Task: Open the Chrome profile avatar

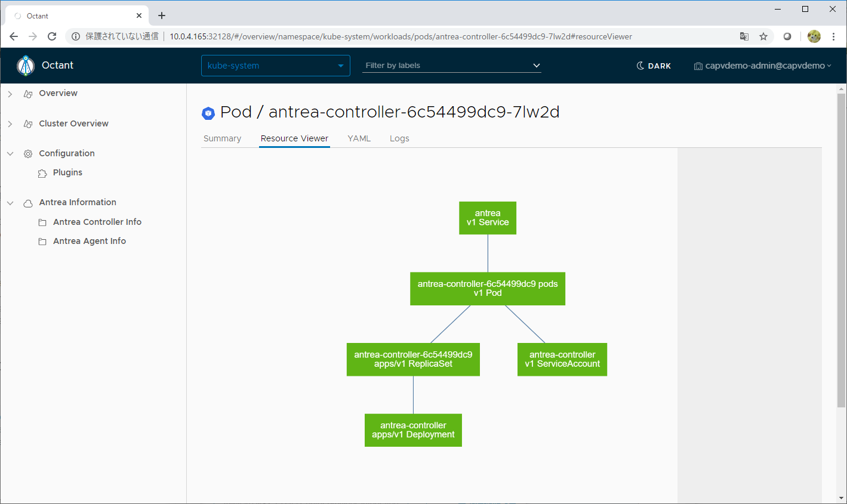Action: click(814, 36)
